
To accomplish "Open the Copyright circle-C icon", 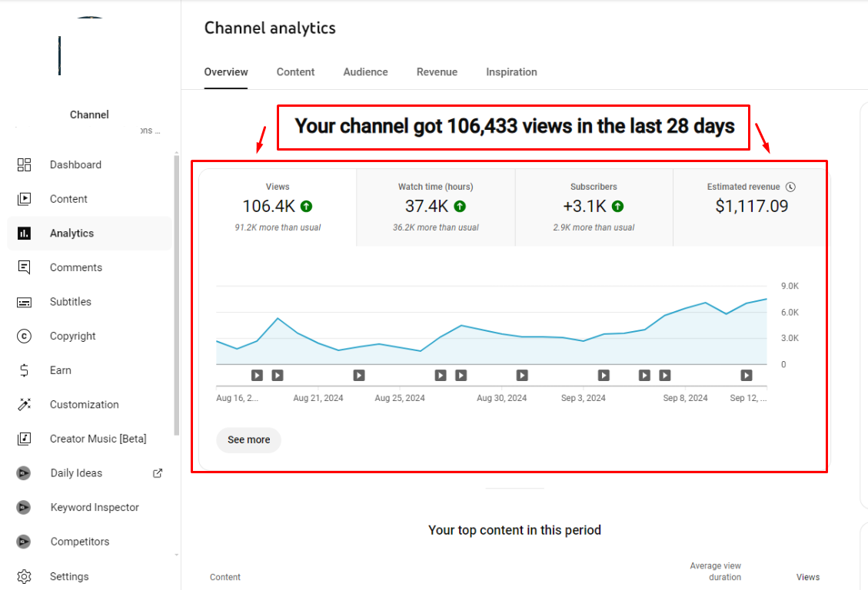I will [x=24, y=336].
